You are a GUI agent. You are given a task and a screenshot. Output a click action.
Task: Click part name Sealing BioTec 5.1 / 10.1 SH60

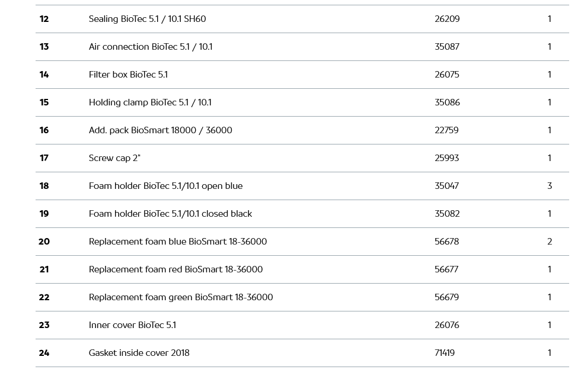147,19
